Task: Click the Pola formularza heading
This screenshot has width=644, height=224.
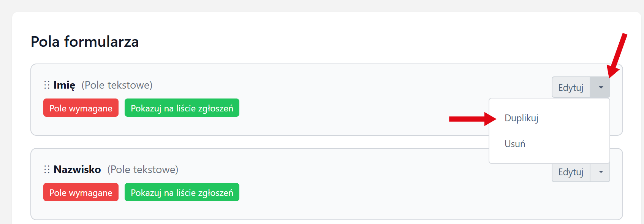Action: click(85, 42)
